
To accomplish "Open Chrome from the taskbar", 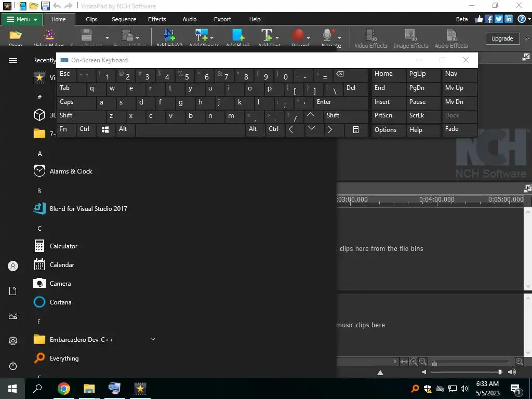I will coord(64,389).
